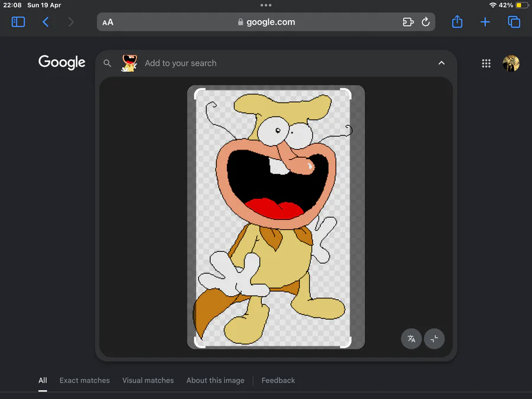Tap the 22:08 clock in status bar
The height and width of the screenshot is (399, 532).
[12, 5]
